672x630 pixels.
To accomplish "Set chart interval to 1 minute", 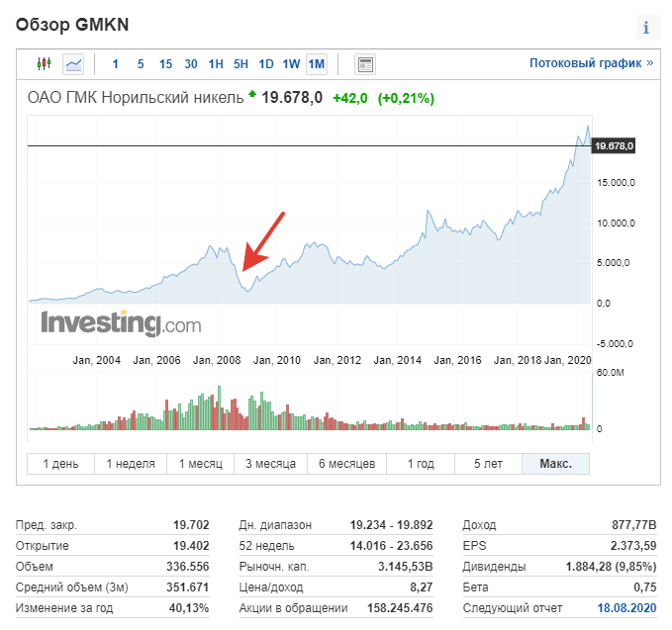I will (x=116, y=64).
